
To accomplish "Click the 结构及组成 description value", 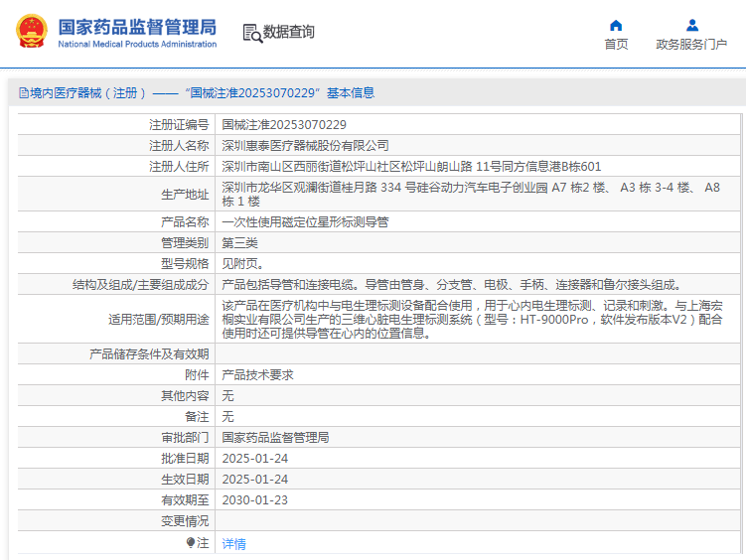I will [452, 285].
